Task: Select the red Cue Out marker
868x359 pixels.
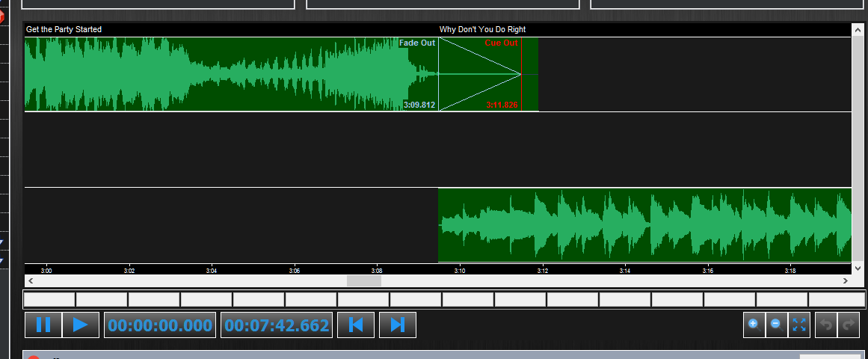Action: 501,43
